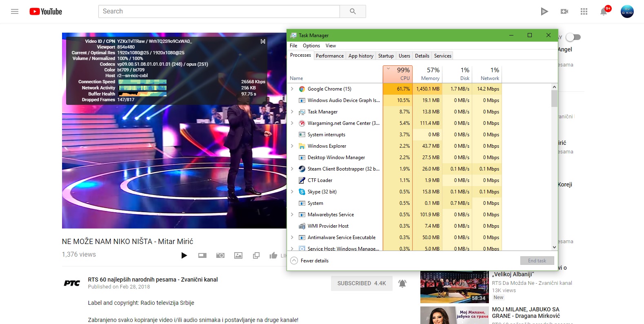Switch to the Users tab
Screen dimensions: 644x324
point(404,56)
